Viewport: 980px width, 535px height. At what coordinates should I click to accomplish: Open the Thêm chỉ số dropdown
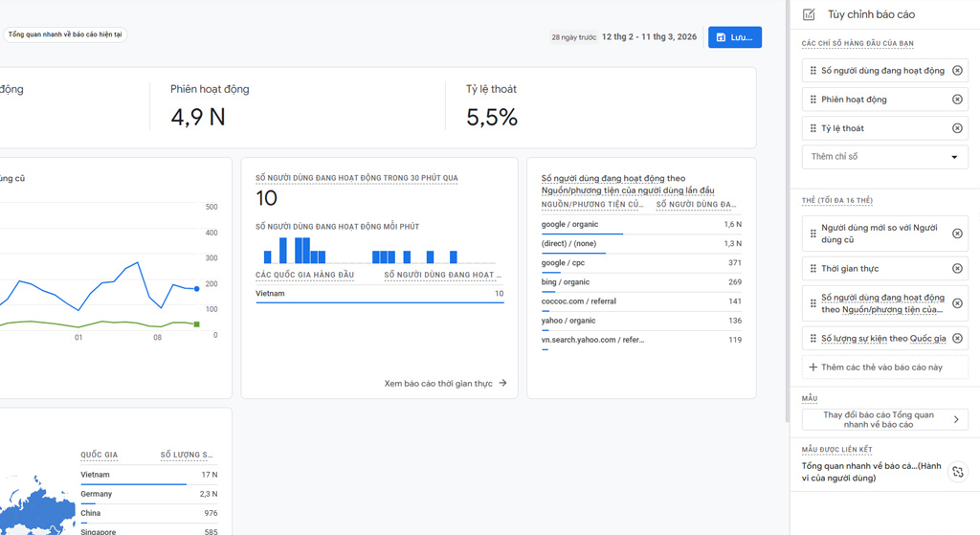click(885, 157)
